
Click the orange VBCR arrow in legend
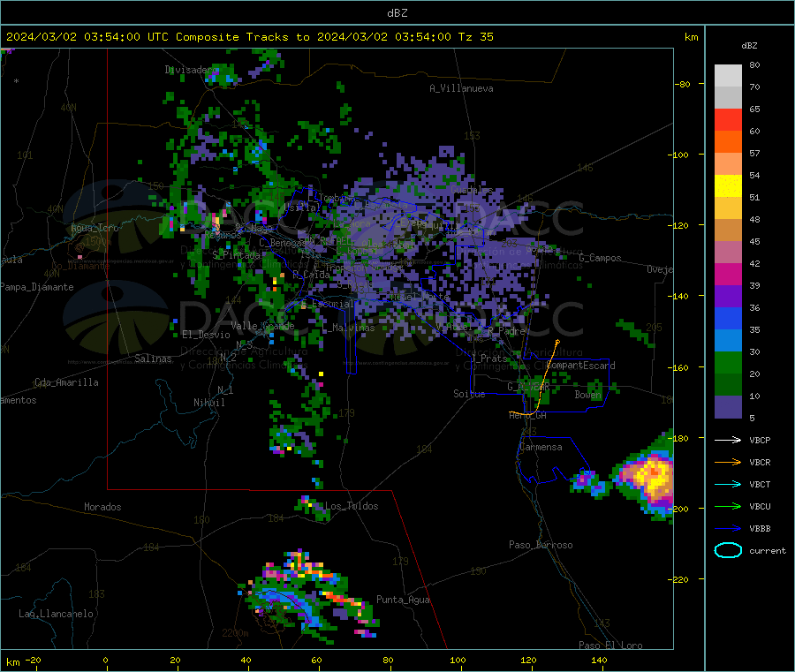(x=728, y=462)
